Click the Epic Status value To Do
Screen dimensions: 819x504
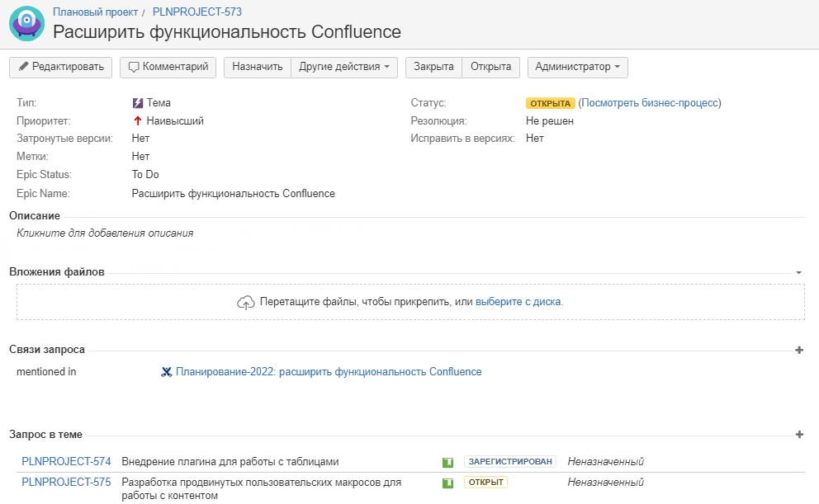145,175
